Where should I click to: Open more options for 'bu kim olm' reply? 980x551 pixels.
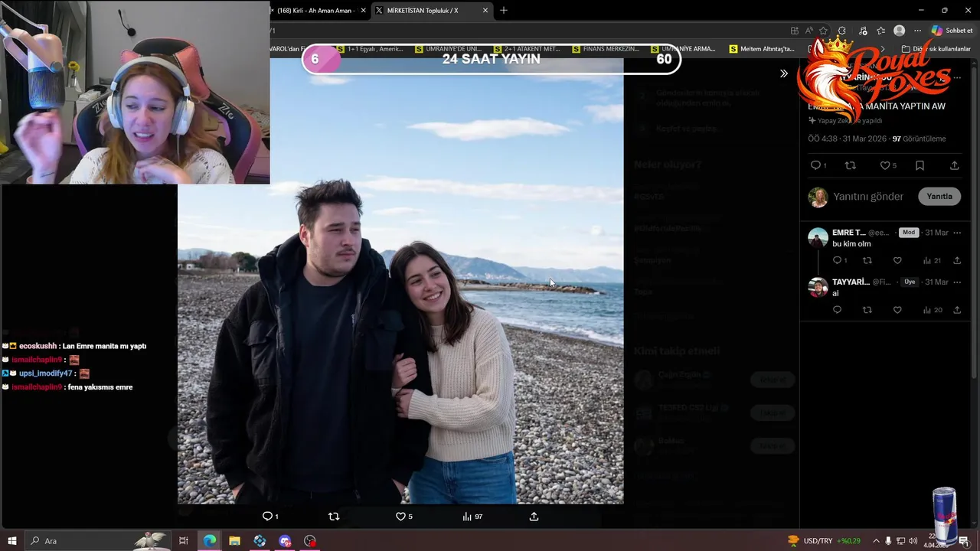pos(957,233)
